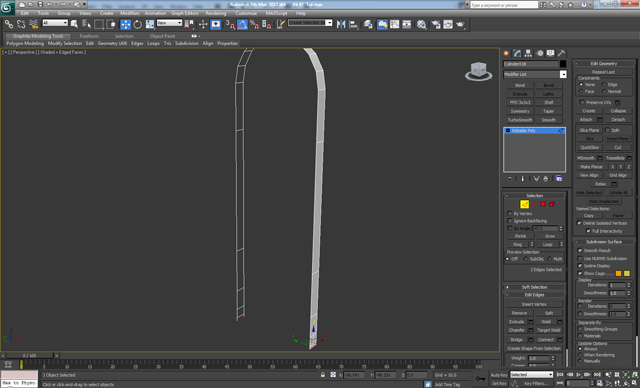The height and width of the screenshot is (388, 640).
Task: Open the Modifiers menu
Action: (130, 13)
